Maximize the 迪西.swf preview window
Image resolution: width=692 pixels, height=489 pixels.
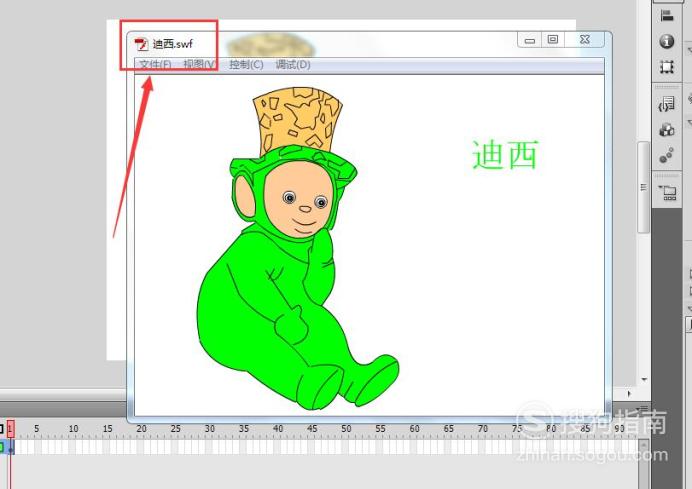click(x=553, y=40)
